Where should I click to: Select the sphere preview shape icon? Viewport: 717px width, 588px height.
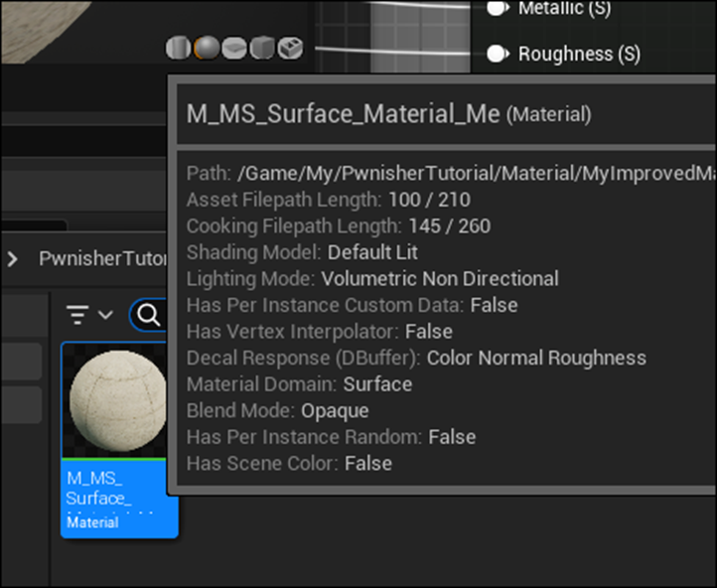pos(206,48)
